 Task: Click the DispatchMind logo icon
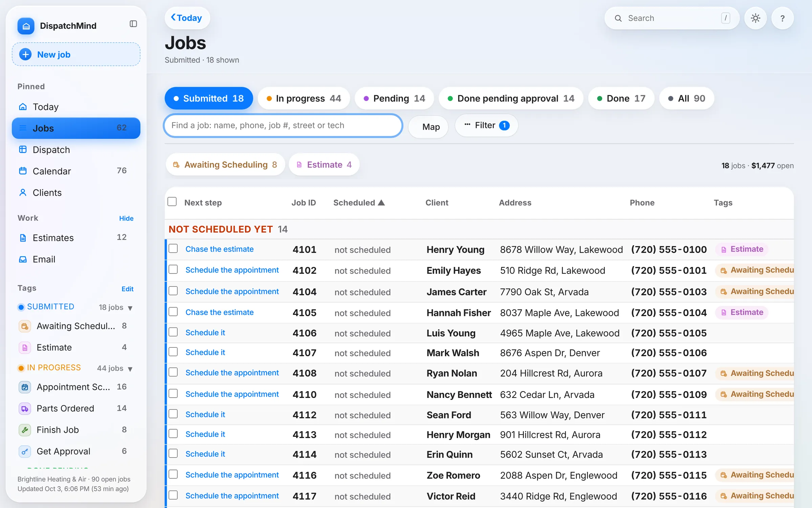26,26
